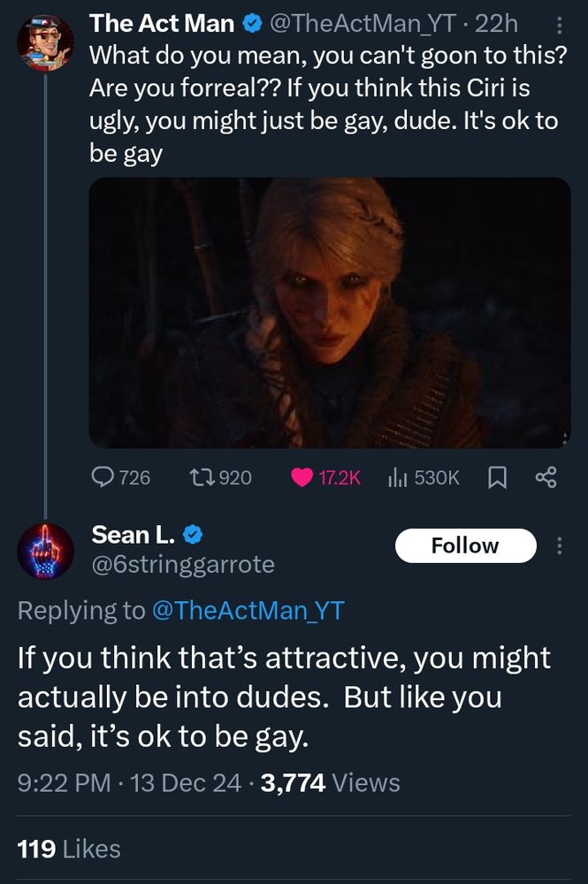Open the @TheActMan_YT mention link in reply
The image size is (588, 884).
249,610
